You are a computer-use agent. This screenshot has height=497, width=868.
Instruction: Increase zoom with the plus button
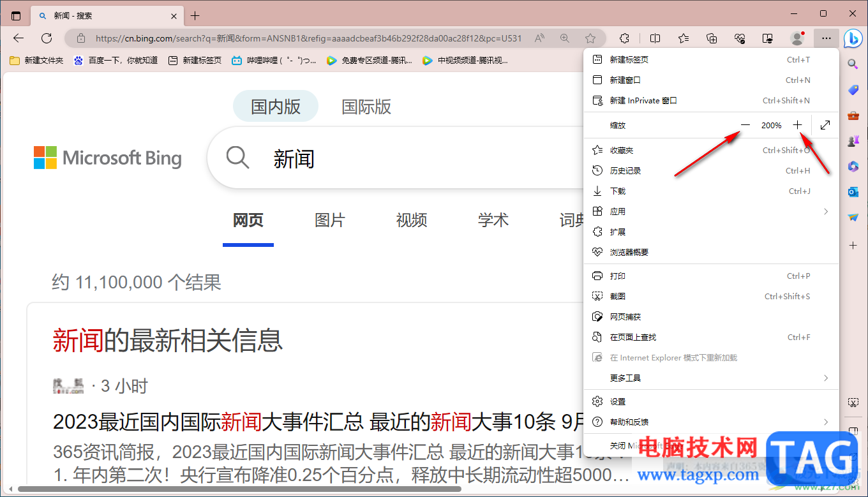[x=797, y=125]
